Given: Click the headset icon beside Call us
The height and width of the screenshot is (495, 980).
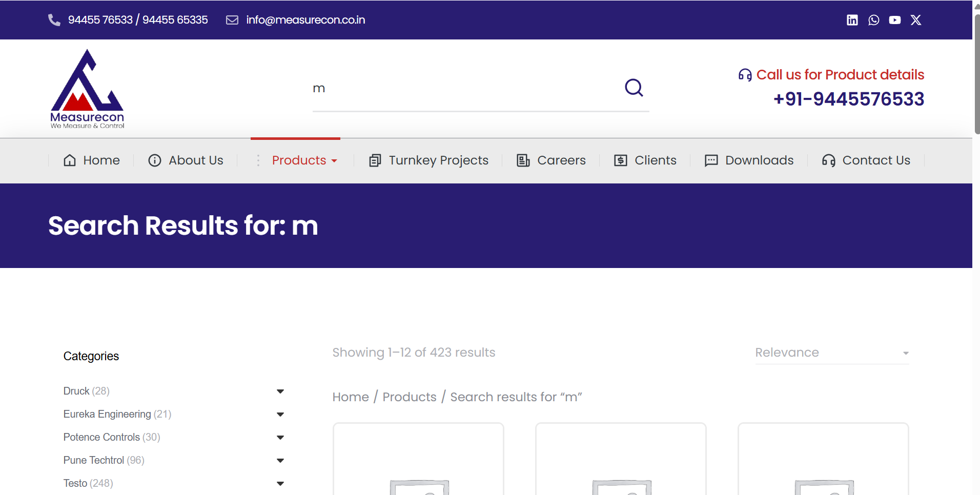Looking at the screenshot, I should point(745,75).
